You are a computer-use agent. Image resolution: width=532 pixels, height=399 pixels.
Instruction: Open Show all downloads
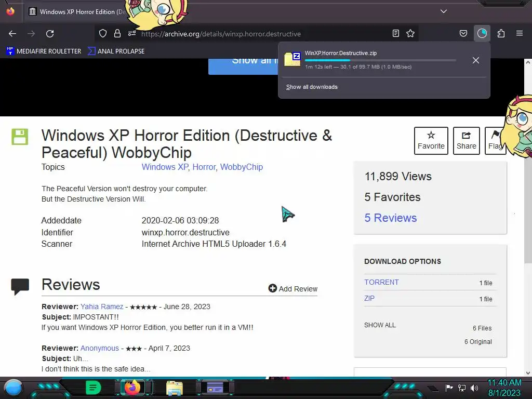(312, 87)
